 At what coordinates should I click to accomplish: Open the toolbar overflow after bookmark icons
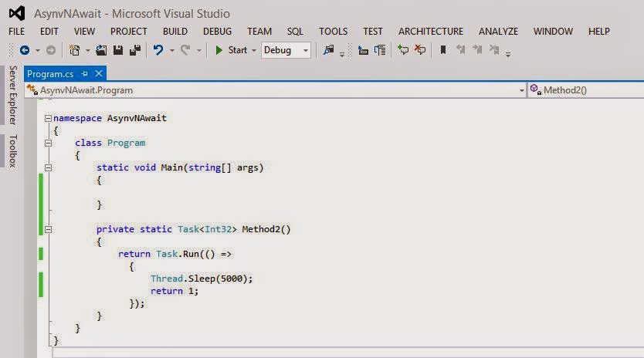pos(508,54)
